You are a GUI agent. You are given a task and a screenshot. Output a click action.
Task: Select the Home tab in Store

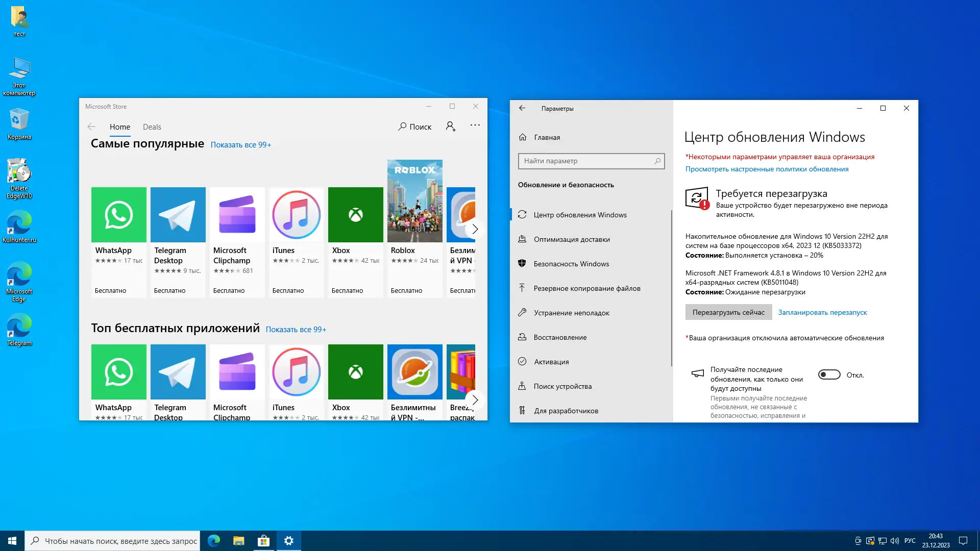pyautogui.click(x=119, y=127)
